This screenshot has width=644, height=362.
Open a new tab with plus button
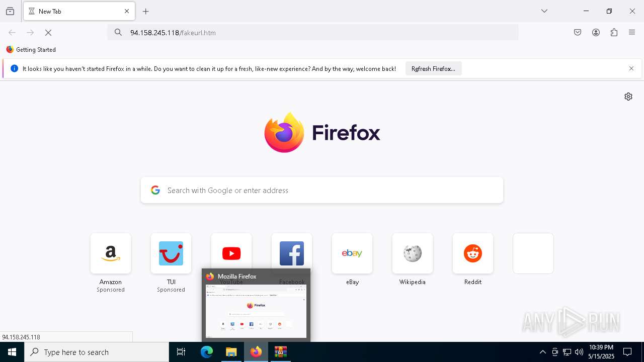point(146,11)
